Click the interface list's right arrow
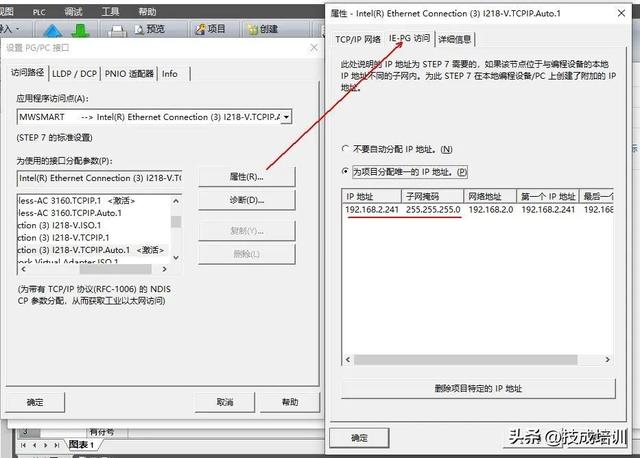The height and width of the screenshot is (458, 640). pyautogui.click(x=164, y=269)
